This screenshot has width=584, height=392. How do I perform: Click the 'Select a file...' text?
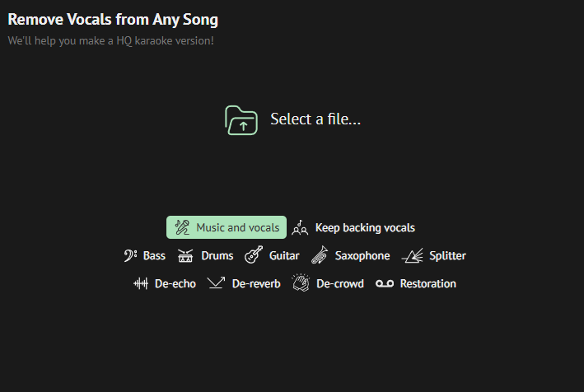click(x=315, y=119)
